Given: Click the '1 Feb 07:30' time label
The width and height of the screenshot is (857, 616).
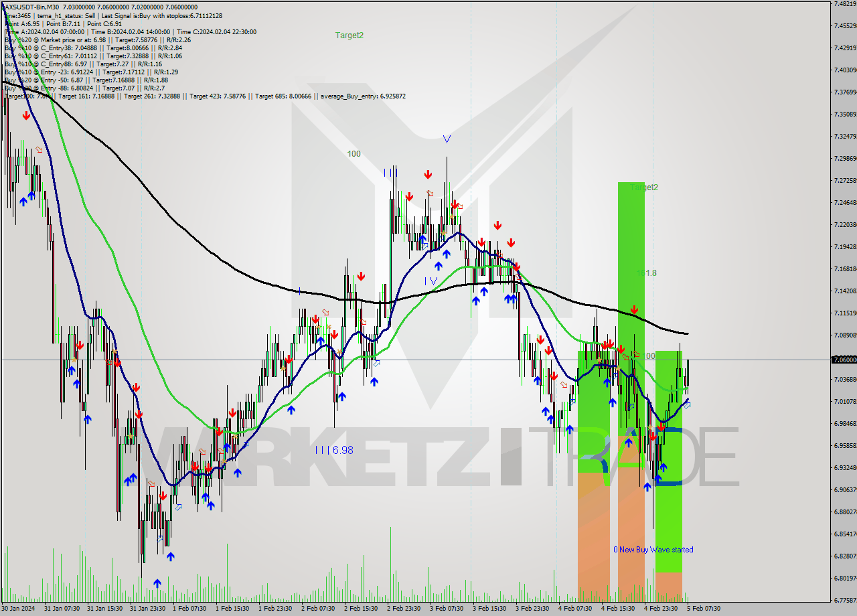Looking at the screenshot, I should (x=189, y=609).
